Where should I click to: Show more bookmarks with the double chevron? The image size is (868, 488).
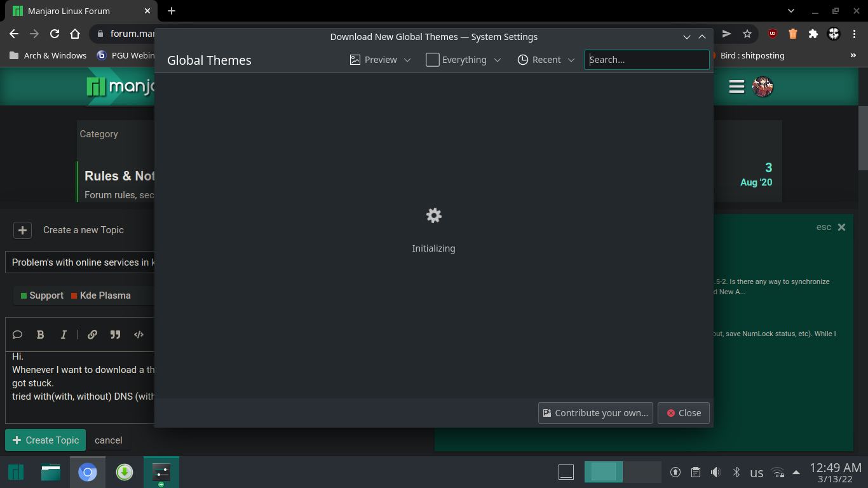coord(853,55)
